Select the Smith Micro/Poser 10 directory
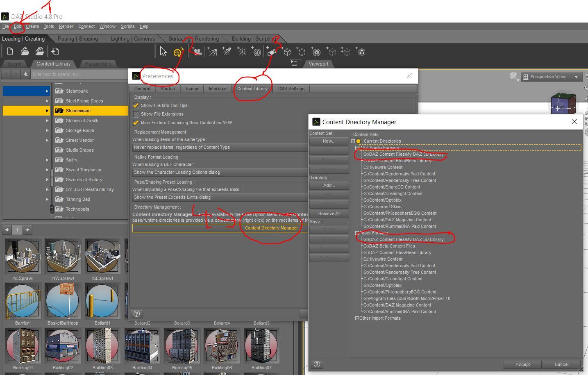This screenshot has width=588, height=375. tap(407, 298)
